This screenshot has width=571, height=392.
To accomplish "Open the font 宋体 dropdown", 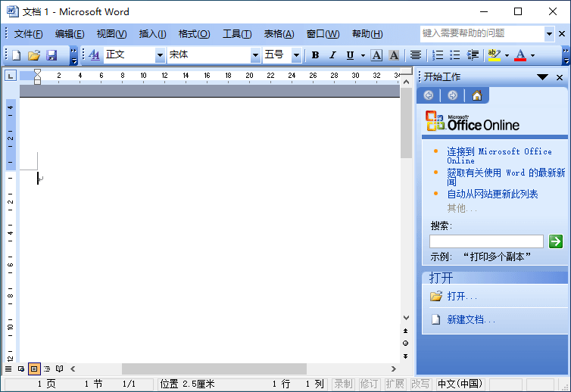I will [255, 55].
